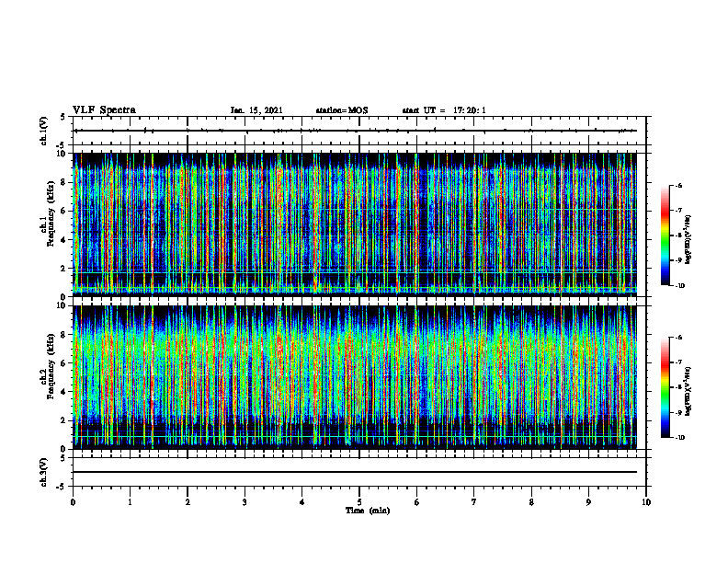The image size is (728, 563).
Task: Click '-6' value on ch.1 color bar
Action: point(678,186)
